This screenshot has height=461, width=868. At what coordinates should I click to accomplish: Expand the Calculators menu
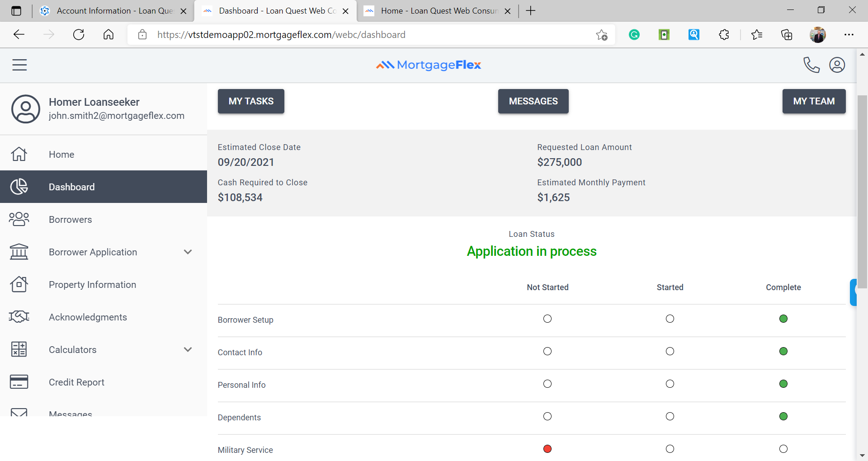(x=188, y=349)
